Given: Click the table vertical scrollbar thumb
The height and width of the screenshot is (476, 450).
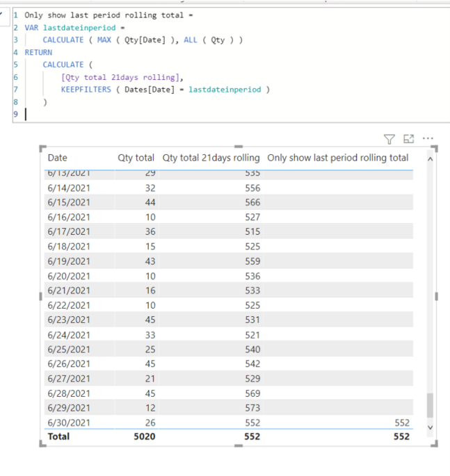Looking at the screenshot, I should tap(430, 406).
